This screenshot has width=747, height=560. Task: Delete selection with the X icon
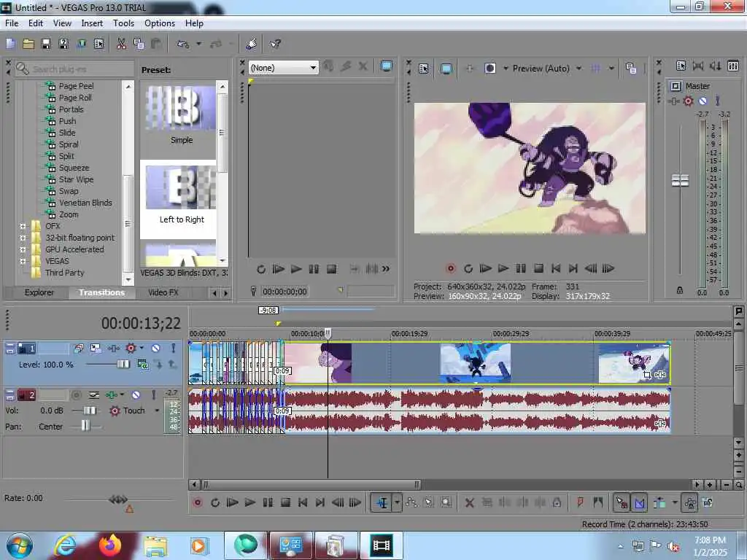[469, 502]
